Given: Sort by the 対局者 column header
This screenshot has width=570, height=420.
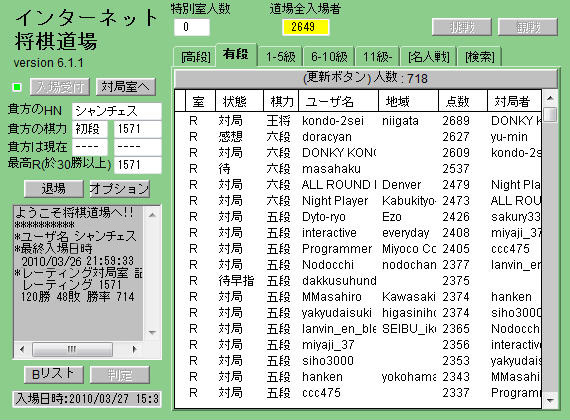Looking at the screenshot, I should click(514, 101).
